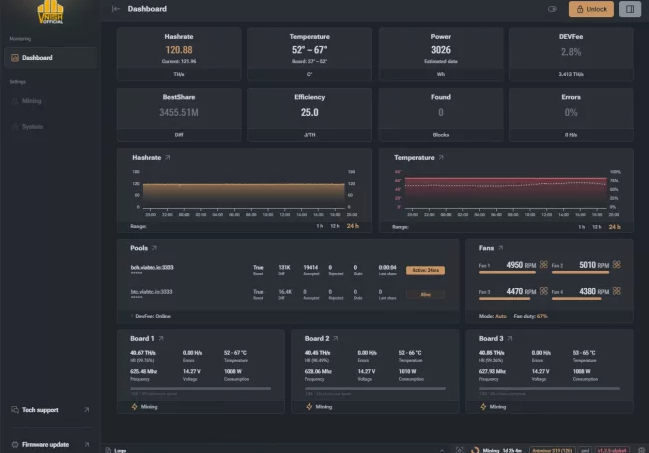The image size is (649, 453).
Task: Expand the Fans panel via arrow icon
Action: coord(501,248)
